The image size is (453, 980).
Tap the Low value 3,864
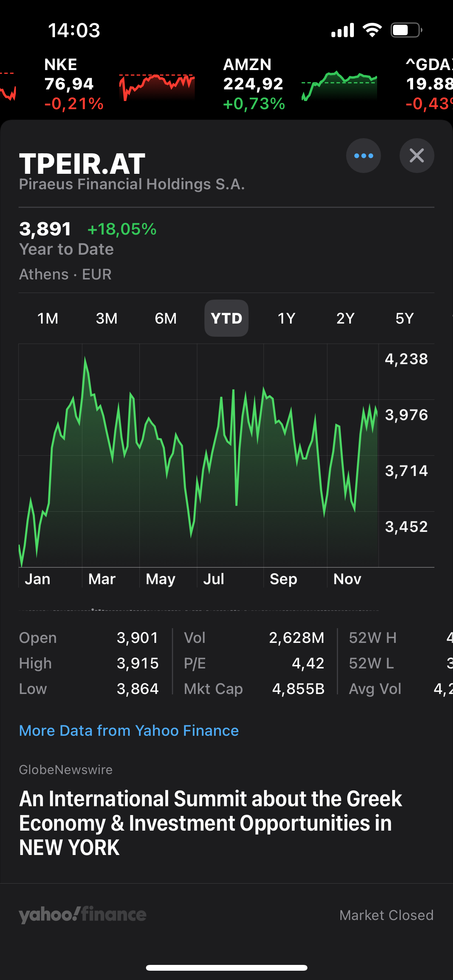coord(138,689)
